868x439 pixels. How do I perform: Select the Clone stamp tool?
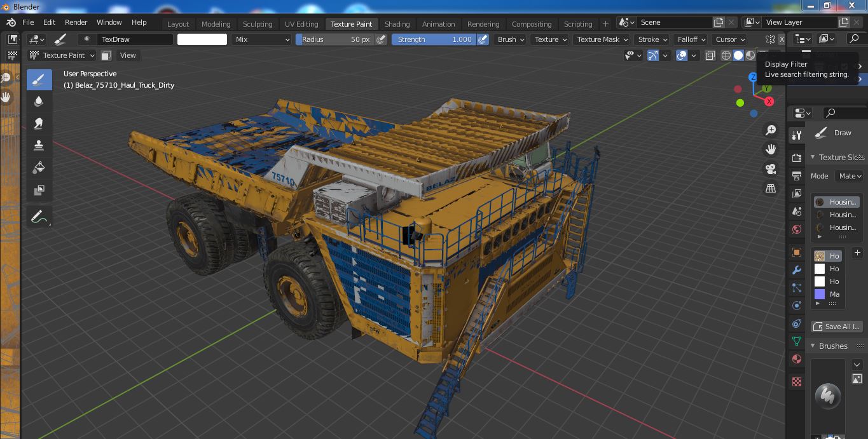(39, 145)
